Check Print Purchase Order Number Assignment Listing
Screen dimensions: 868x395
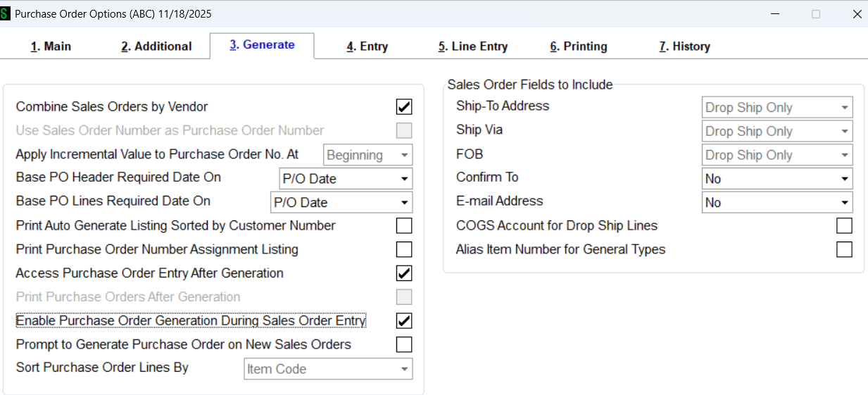[x=404, y=250]
